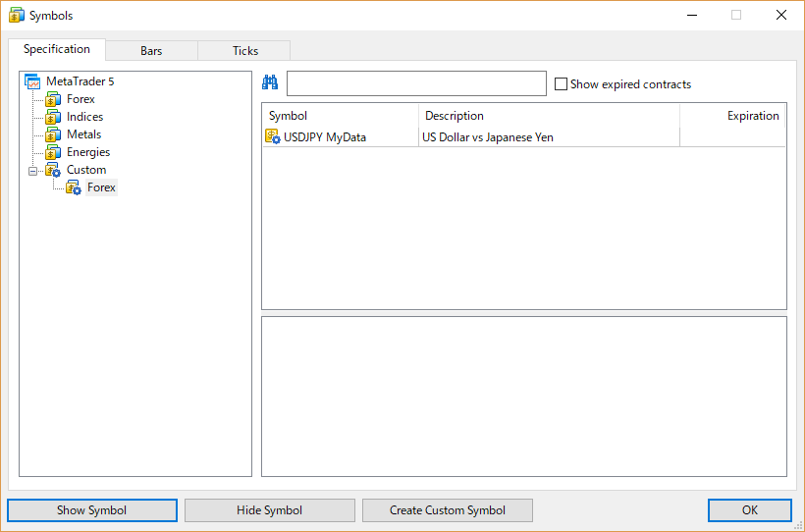Click the USDJPY MyData symbol icon
The height and width of the screenshot is (532, 805).
(x=273, y=137)
